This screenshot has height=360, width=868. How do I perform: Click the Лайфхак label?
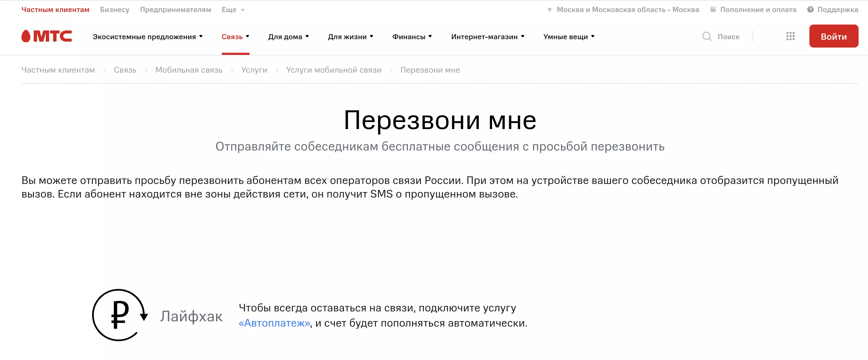tap(191, 316)
